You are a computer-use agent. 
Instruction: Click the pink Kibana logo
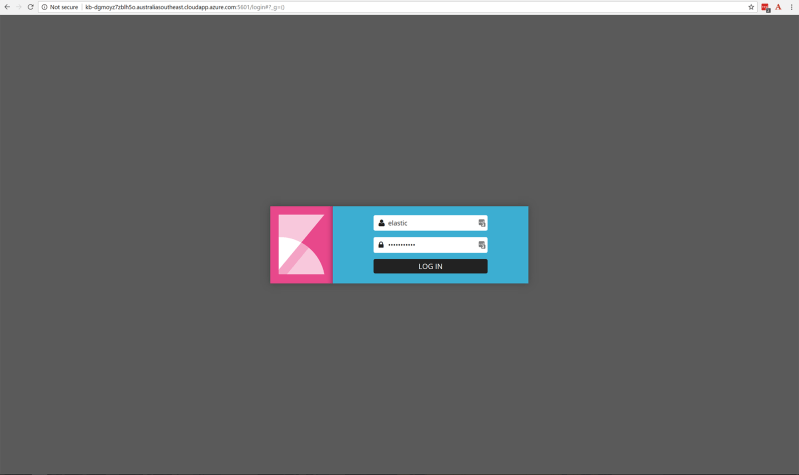pos(301,245)
